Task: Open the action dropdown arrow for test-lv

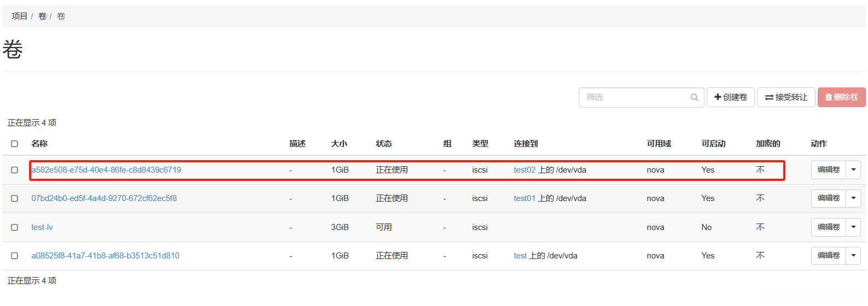Action: pos(853,227)
